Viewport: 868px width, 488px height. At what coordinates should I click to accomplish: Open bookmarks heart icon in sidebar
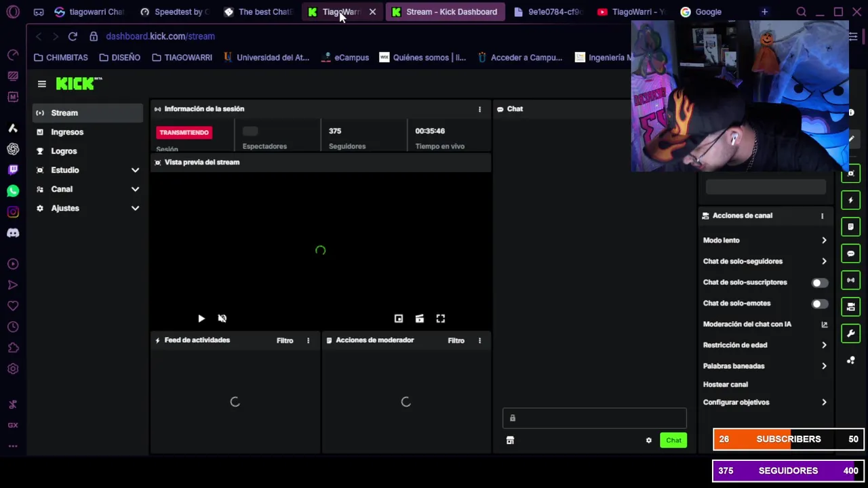point(13,306)
